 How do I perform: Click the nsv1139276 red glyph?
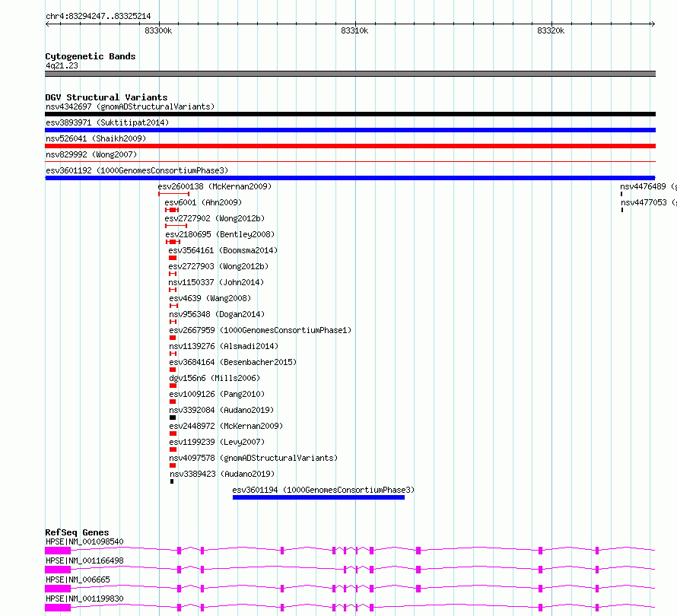point(173,354)
